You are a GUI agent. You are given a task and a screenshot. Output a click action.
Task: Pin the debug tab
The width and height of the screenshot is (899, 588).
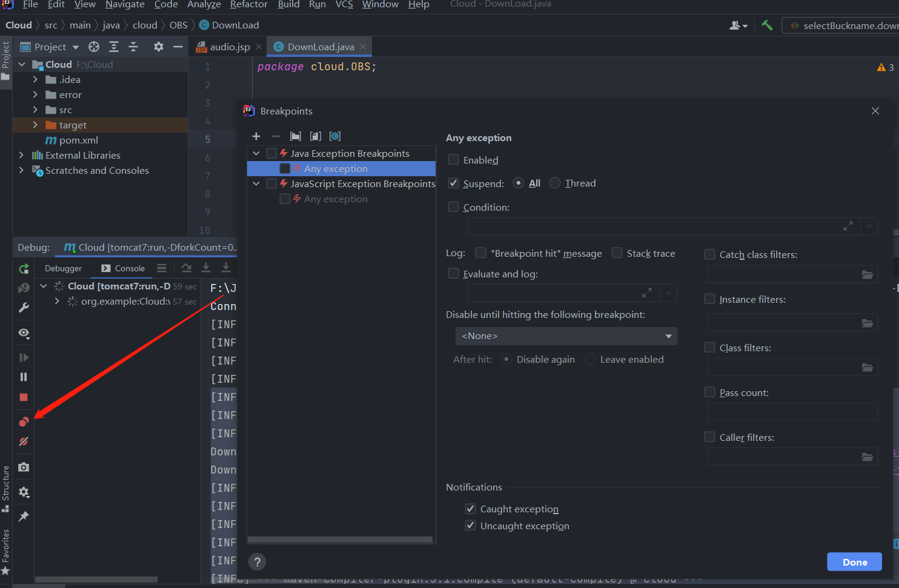point(24,517)
